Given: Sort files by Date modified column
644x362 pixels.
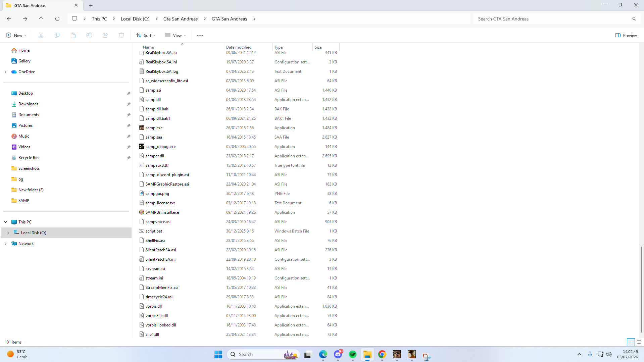Looking at the screenshot, I should coord(239,47).
